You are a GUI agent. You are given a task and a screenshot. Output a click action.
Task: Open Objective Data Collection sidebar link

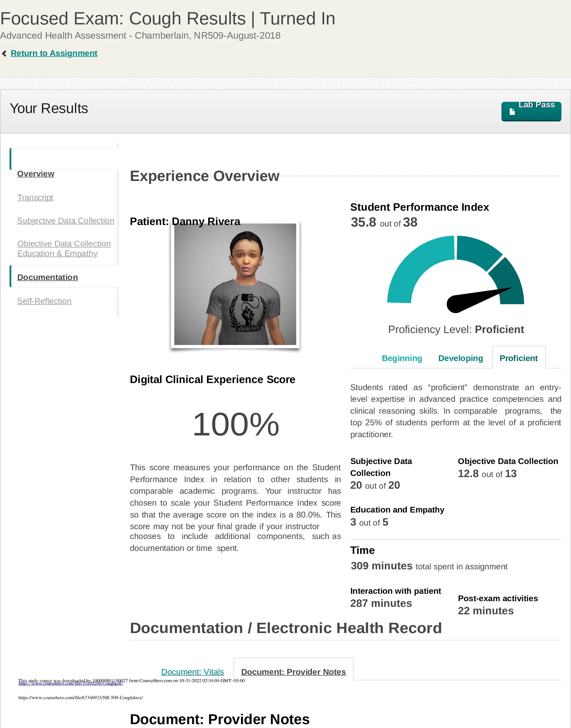point(64,243)
